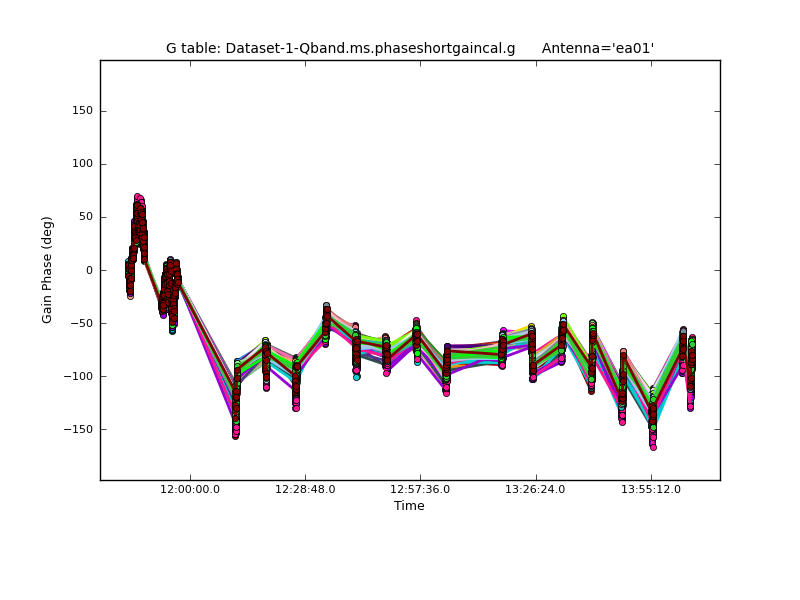Click the 0 y-axis tick label
The width and height of the screenshot is (800, 600).
tap(89, 270)
